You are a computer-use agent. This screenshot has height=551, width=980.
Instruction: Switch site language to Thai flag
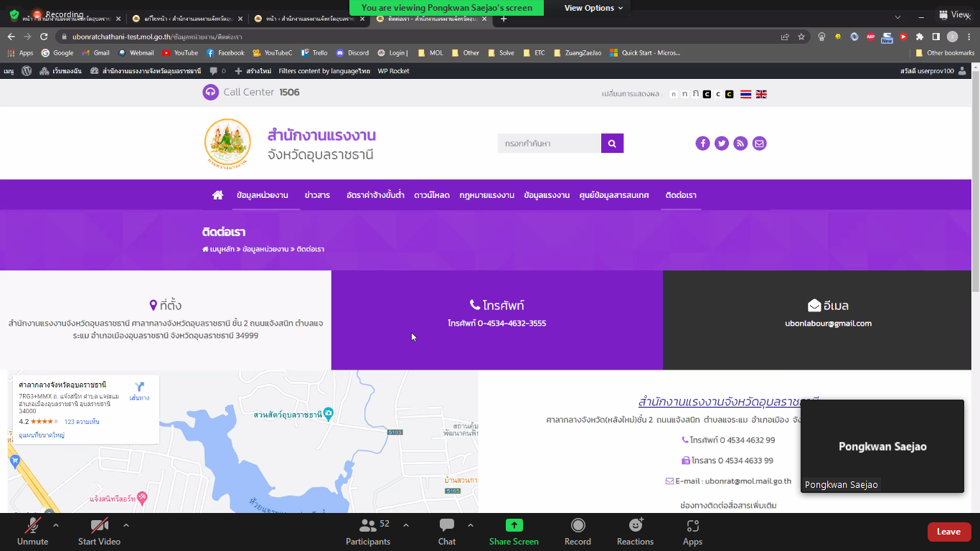(746, 94)
